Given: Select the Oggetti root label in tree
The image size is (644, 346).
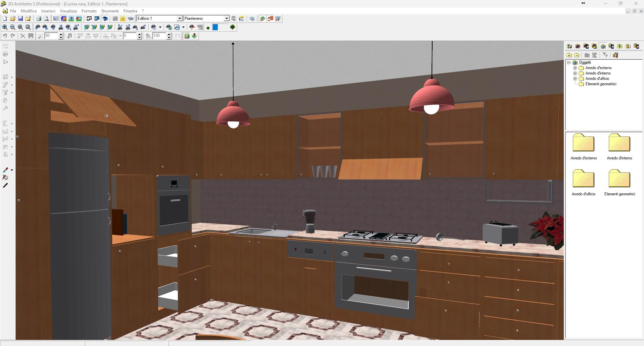Looking at the screenshot, I should click(585, 62).
